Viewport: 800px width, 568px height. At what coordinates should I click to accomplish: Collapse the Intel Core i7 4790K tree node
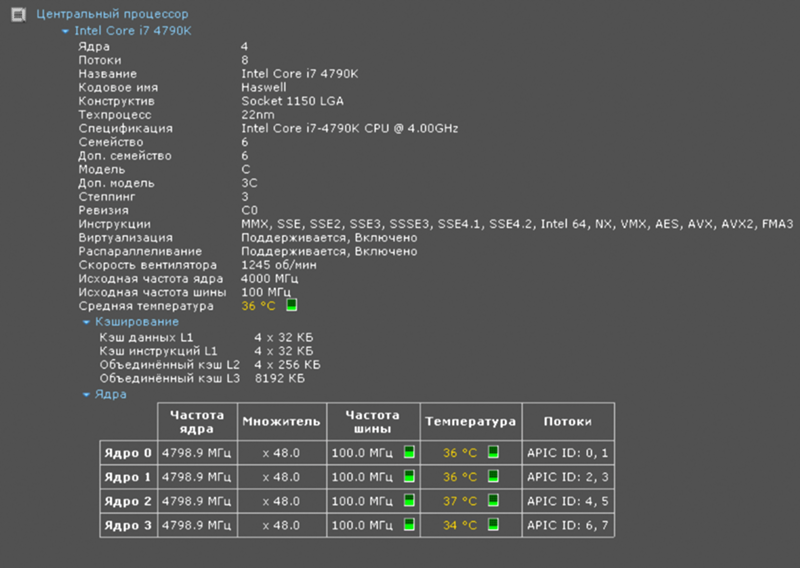point(65,31)
